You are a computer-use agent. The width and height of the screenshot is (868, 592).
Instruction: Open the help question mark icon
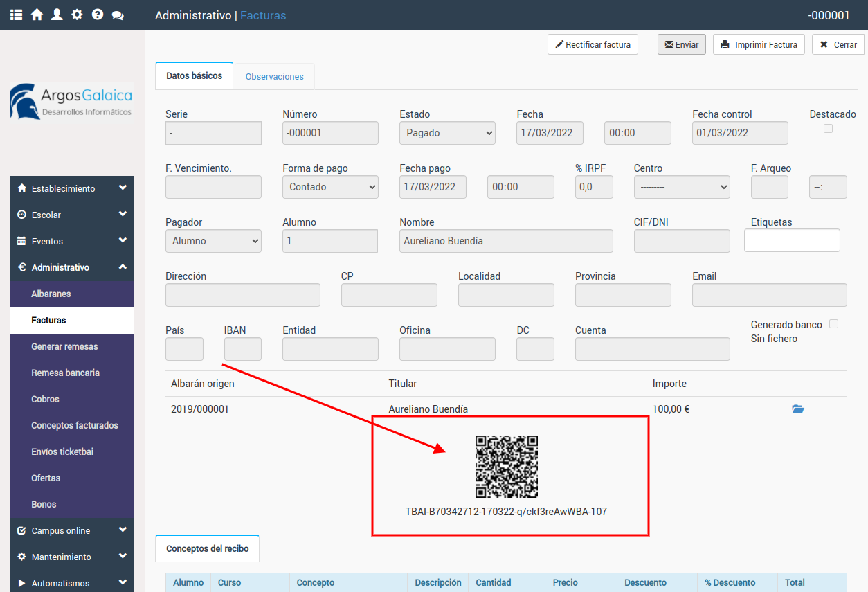coord(98,15)
